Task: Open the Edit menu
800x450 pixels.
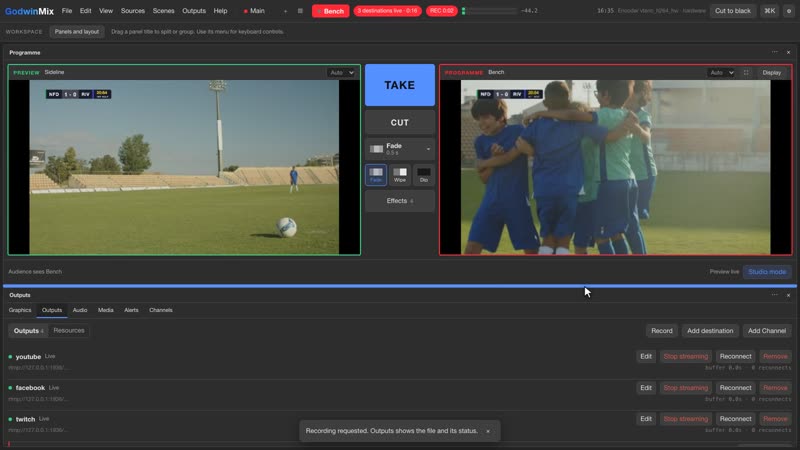Action: pyautogui.click(x=85, y=11)
